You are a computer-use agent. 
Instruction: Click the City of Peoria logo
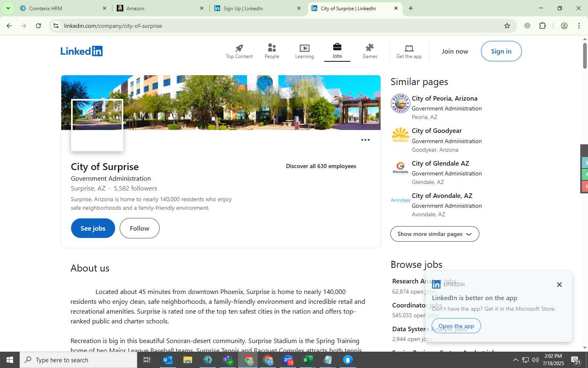pyautogui.click(x=400, y=103)
